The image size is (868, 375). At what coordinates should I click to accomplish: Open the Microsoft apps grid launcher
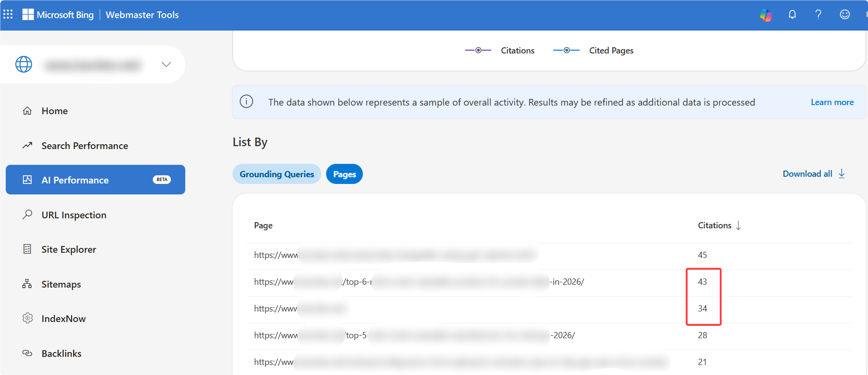(8, 14)
